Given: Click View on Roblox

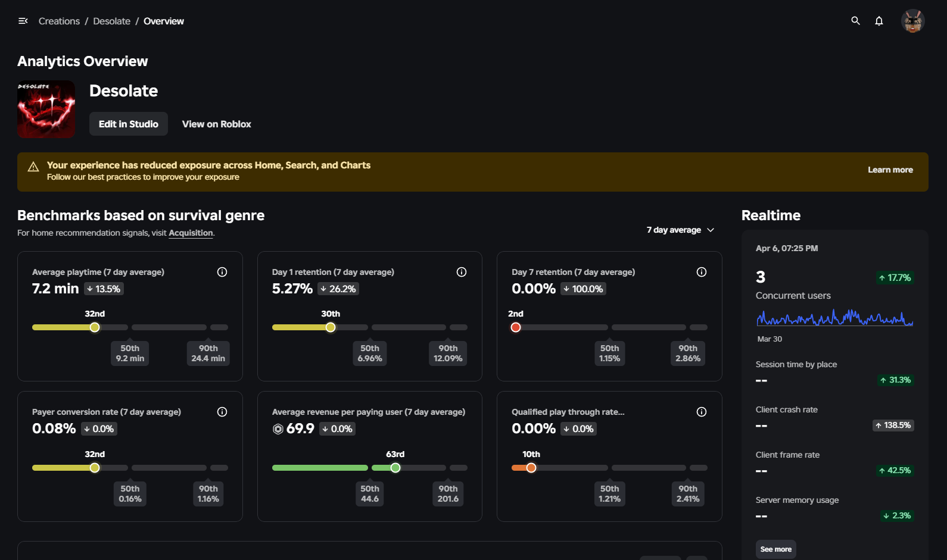Looking at the screenshot, I should [x=216, y=124].
